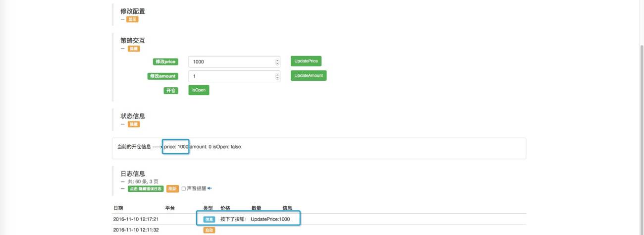
Task: Enable the 声音提醒 sound alert checkbox
Action: (x=183, y=188)
